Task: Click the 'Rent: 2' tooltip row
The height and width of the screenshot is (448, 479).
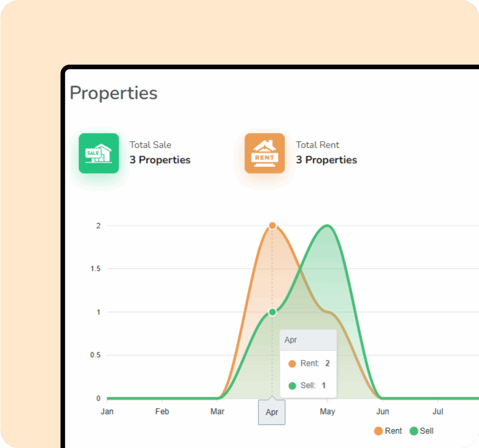Action: pyautogui.click(x=309, y=363)
